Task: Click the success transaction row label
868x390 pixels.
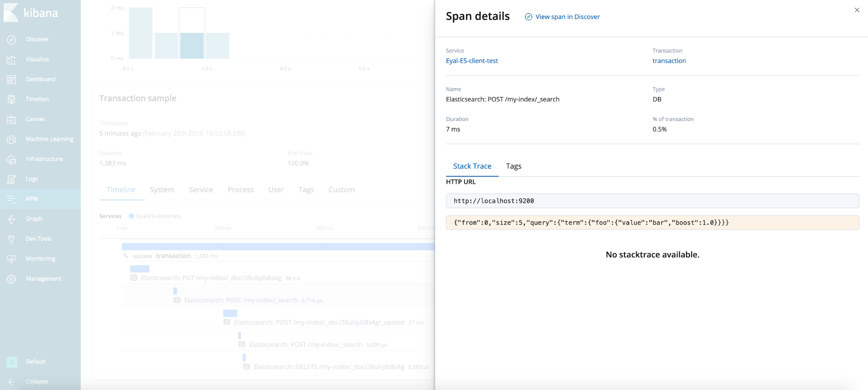Action: pos(162,256)
